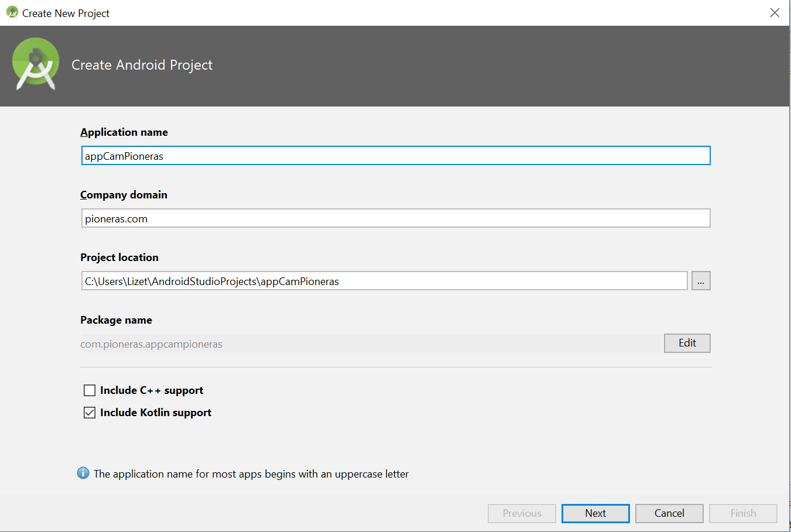Click the small Android Studio title bar icon
791x532 pixels.
(x=12, y=12)
